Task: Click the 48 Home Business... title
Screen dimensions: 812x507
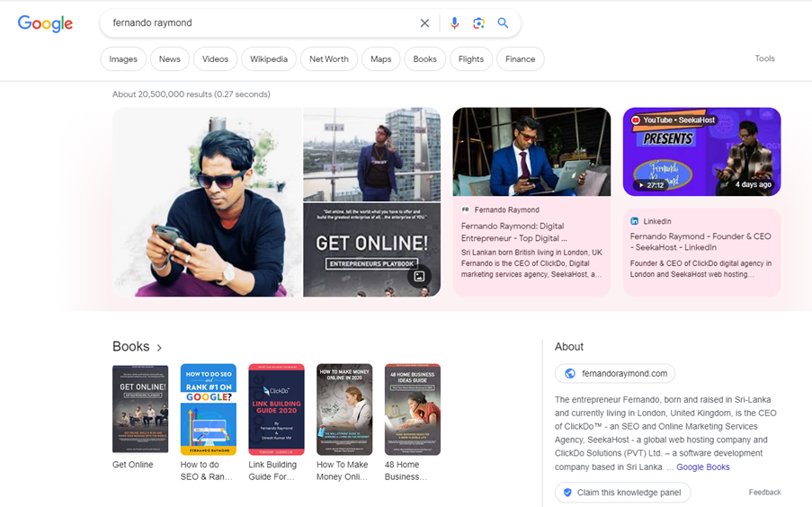Action: (x=406, y=471)
